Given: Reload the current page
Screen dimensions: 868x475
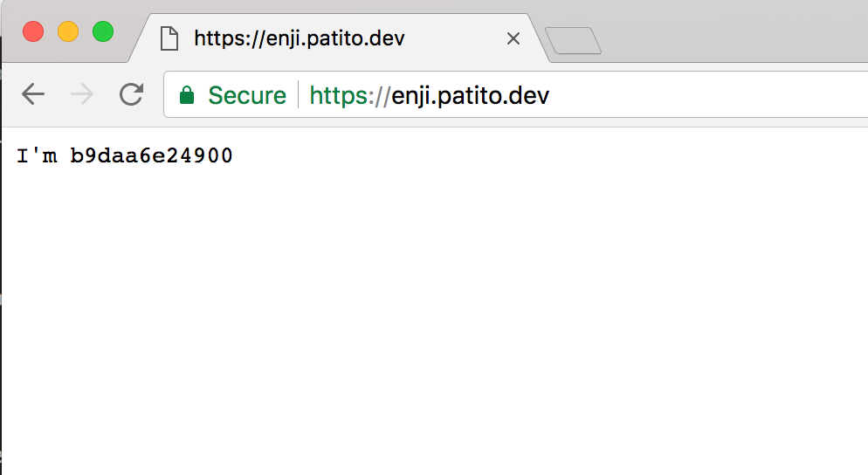Looking at the screenshot, I should 131,94.
